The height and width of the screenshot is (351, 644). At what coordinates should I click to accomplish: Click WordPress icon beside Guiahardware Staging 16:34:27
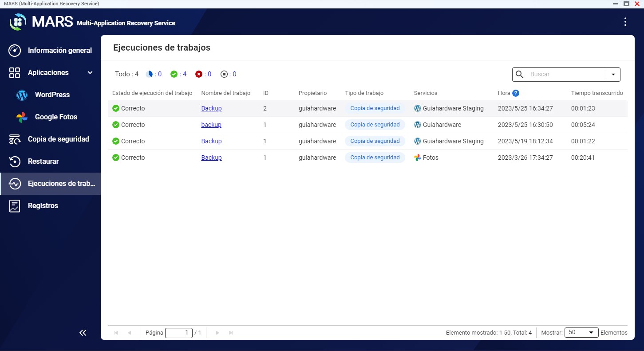tap(418, 108)
